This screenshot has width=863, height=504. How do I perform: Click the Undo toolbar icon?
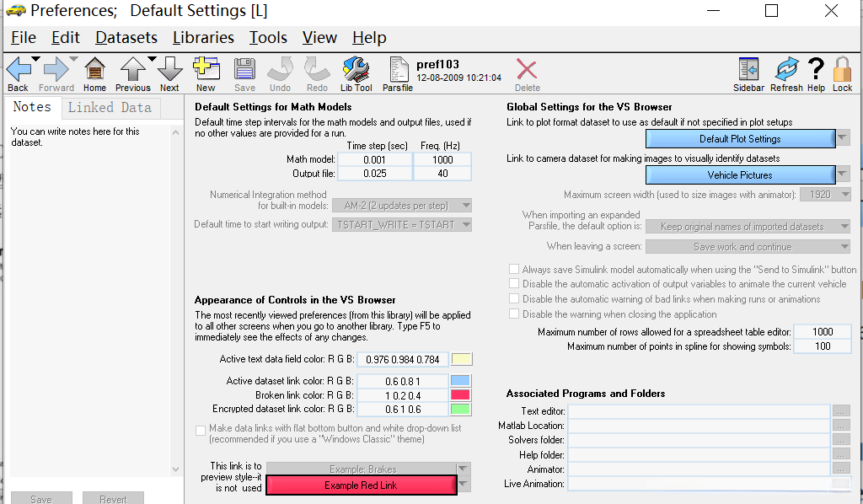pyautogui.click(x=280, y=69)
